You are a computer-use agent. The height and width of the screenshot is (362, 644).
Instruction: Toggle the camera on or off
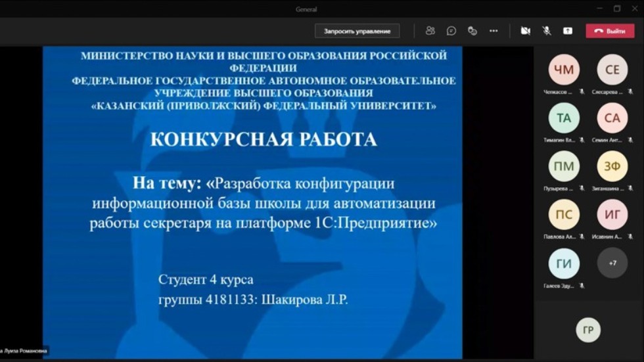coord(525,31)
